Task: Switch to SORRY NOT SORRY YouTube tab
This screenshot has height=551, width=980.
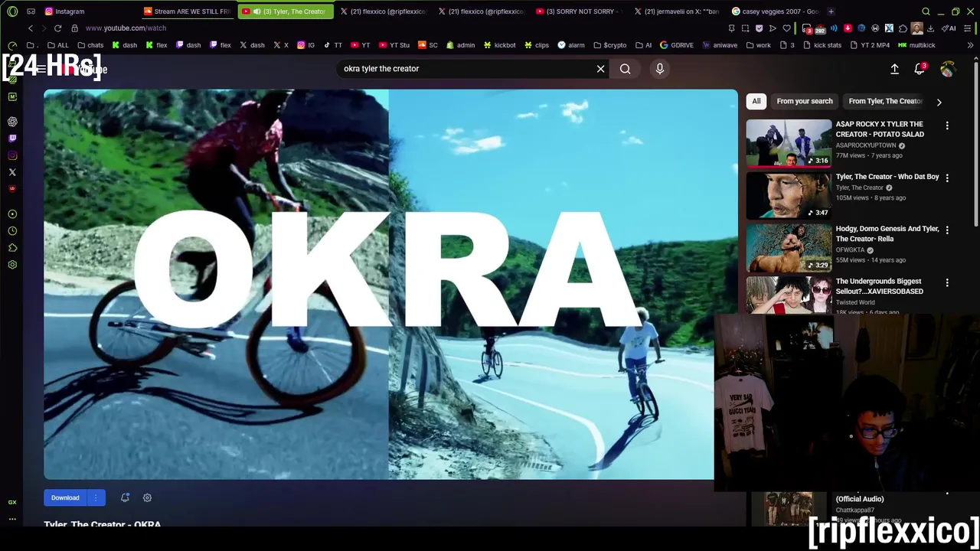Action: 579,11
